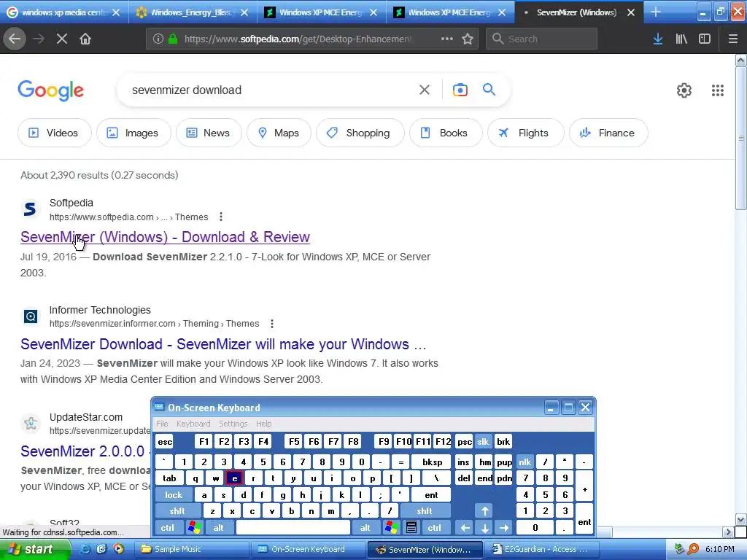Screen dimensions: 747x560
Task: Click the left Windows key on keyboard
Action: (x=194, y=528)
